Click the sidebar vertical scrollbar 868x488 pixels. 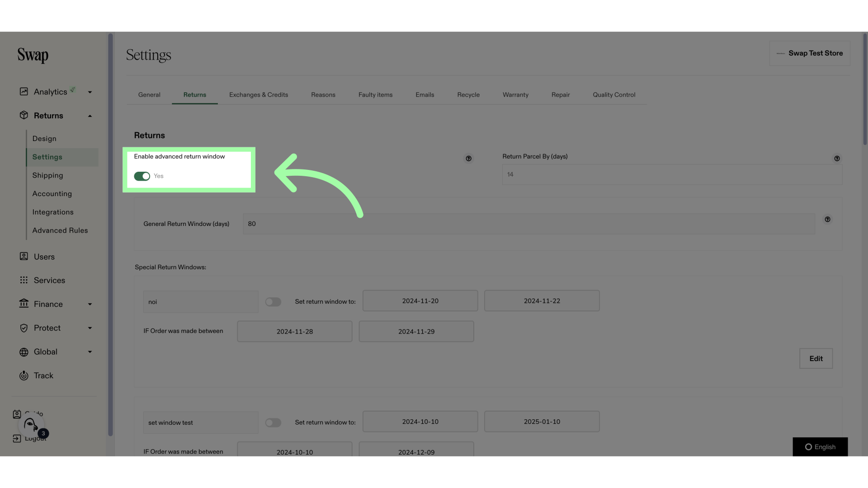click(110, 235)
